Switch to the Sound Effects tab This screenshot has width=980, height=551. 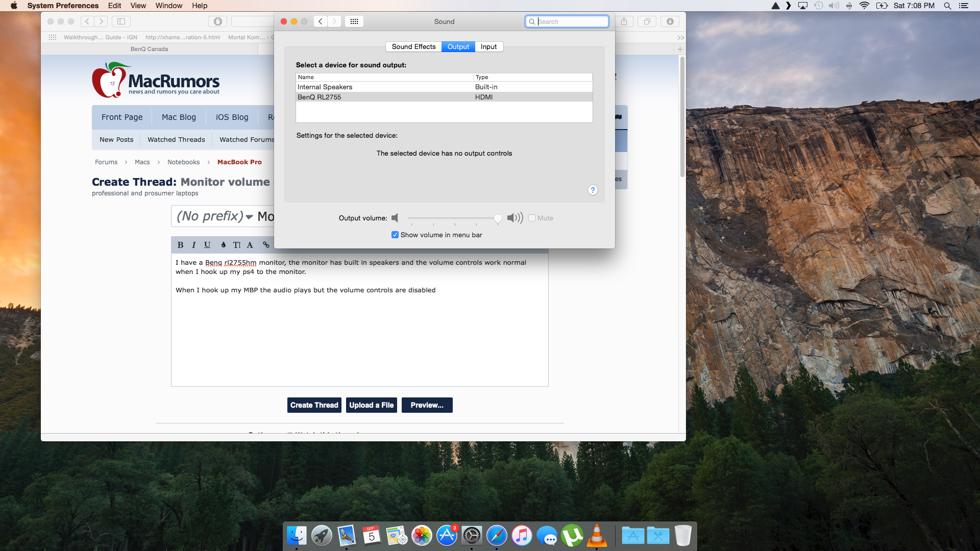413,46
